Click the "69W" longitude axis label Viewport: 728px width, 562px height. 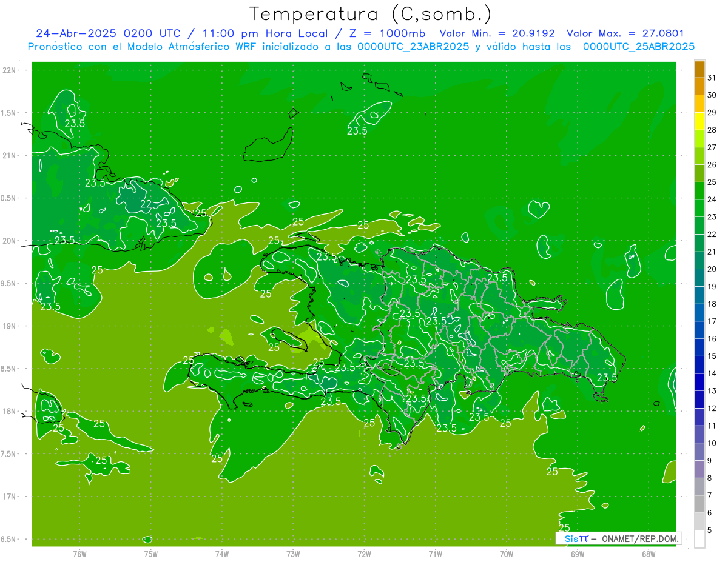(x=578, y=554)
